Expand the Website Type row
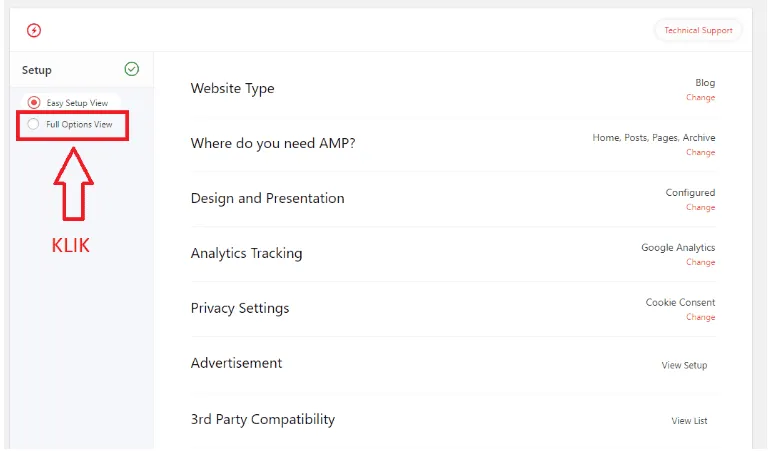768x451 pixels. coord(232,88)
